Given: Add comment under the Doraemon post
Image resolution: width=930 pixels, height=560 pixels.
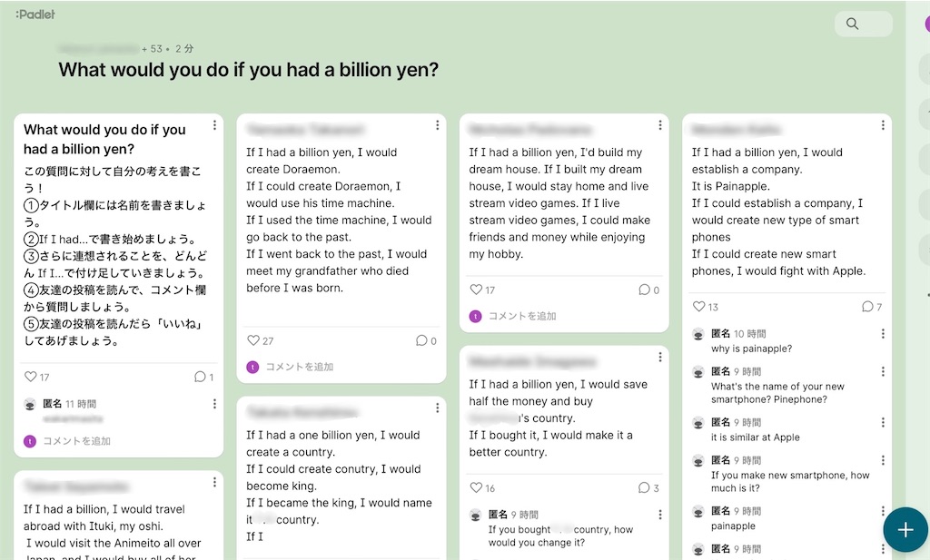Looking at the screenshot, I should tap(299, 367).
